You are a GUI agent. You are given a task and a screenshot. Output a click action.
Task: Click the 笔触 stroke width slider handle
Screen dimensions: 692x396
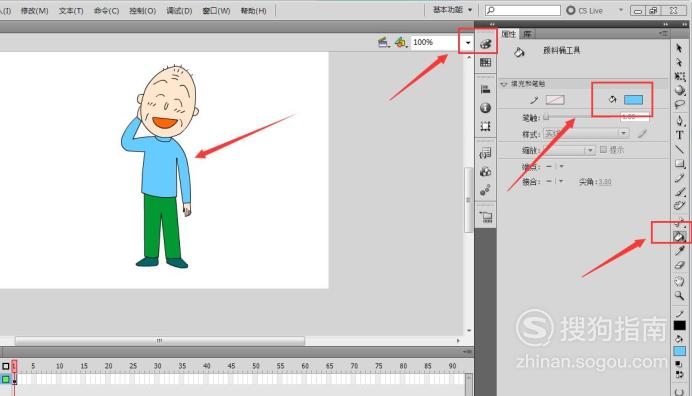pos(546,117)
